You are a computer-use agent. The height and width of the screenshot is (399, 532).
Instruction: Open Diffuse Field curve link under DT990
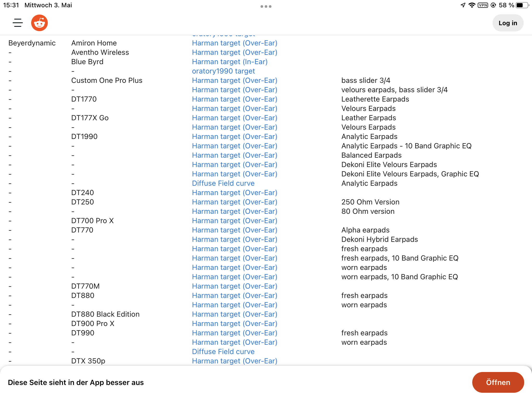223,352
